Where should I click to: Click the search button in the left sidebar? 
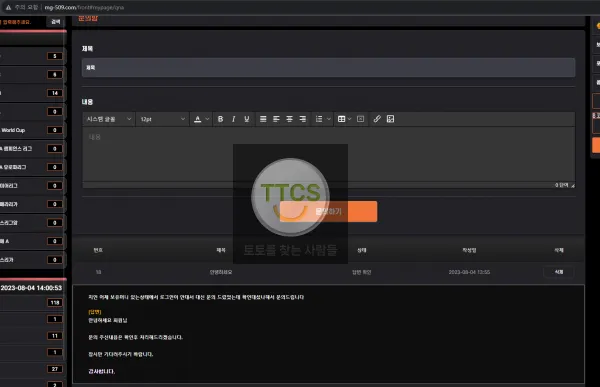point(55,22)
